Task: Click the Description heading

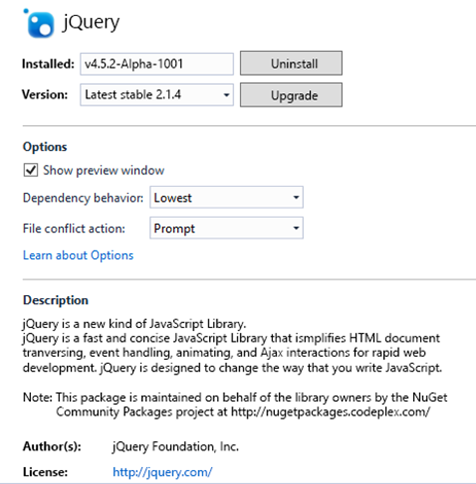Action: click(x=56, y=300)
